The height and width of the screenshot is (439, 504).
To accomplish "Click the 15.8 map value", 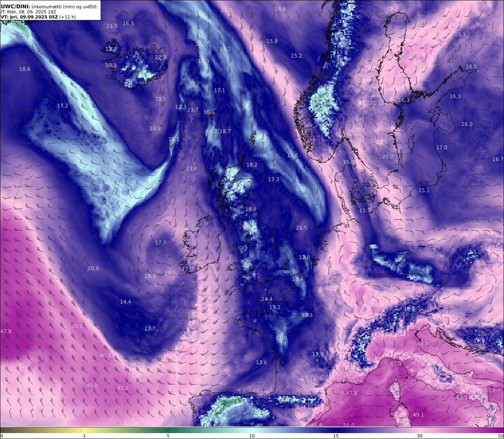I will coord(272,41).
